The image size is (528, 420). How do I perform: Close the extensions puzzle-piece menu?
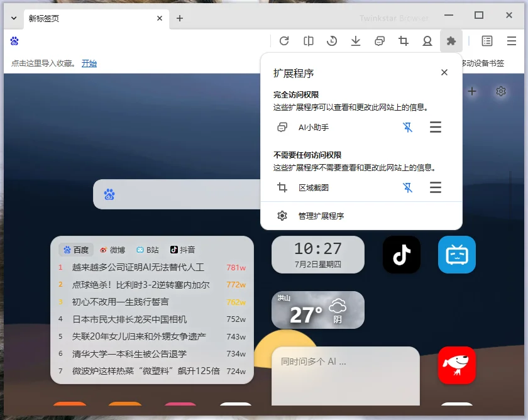point(451,41)
